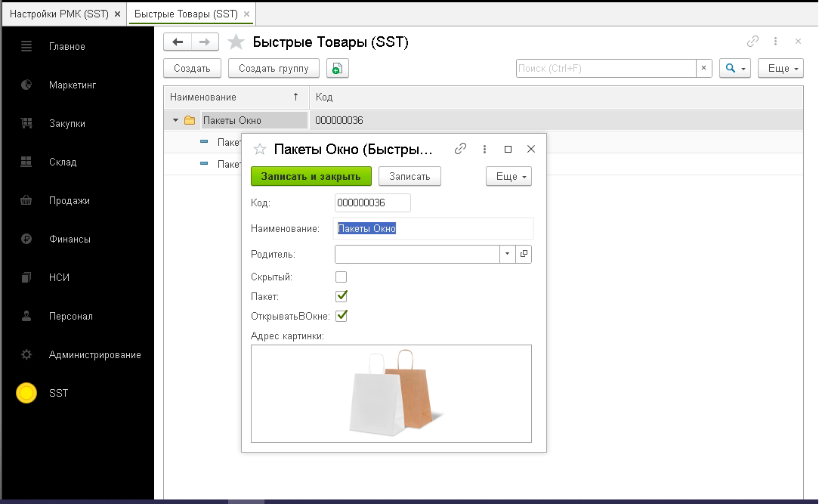This screenshot has height=504, width=819.
Task: Copy link icon in Пакеты Окно dialog
Action: 460,150
